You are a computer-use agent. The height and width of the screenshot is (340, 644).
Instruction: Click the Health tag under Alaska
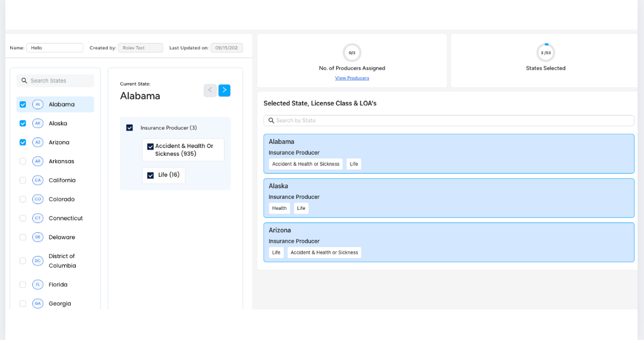tap(279, 208)
